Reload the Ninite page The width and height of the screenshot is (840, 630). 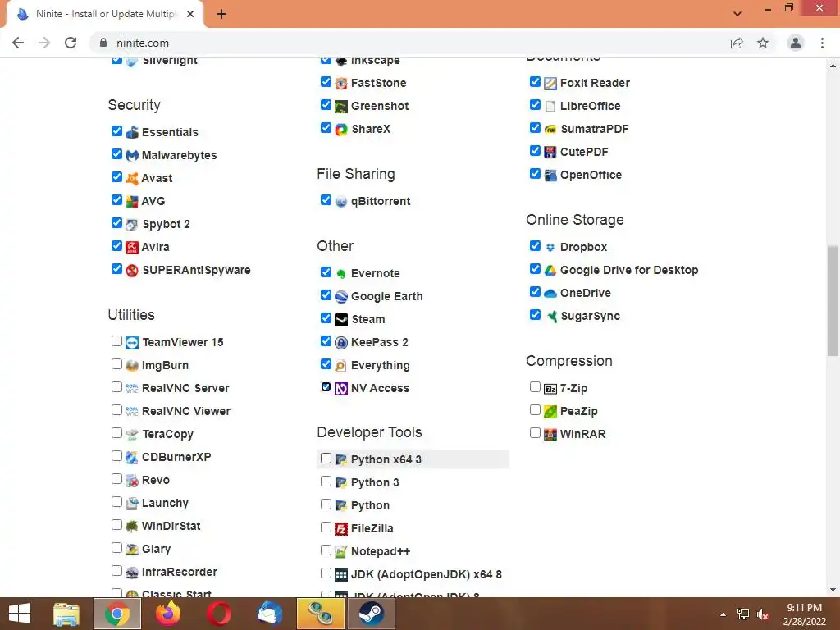click(71, 43)
